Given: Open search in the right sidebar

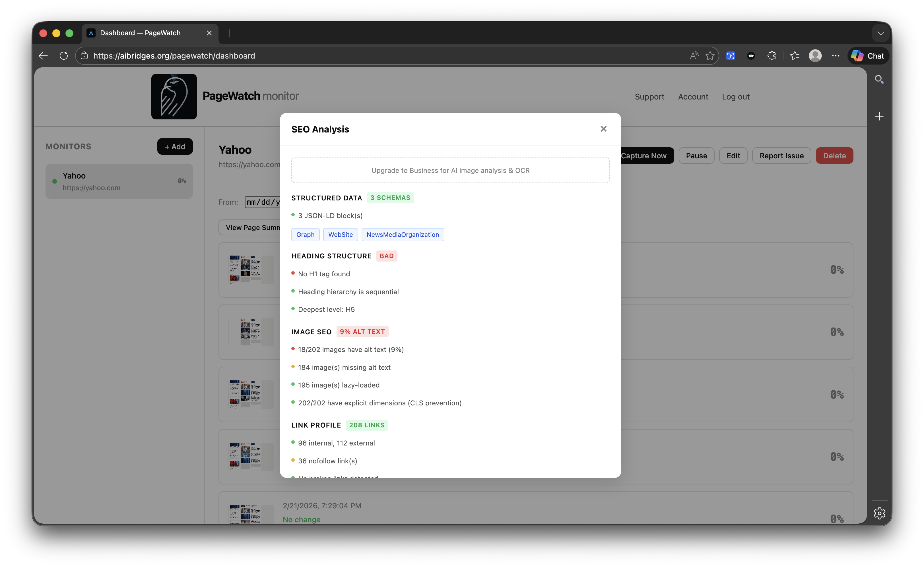Looking at the screenshot, I should click(x=879, y=79).
